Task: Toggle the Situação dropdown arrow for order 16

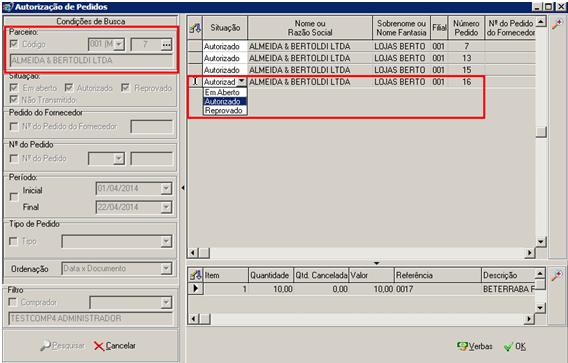Action: coord(242,82)
